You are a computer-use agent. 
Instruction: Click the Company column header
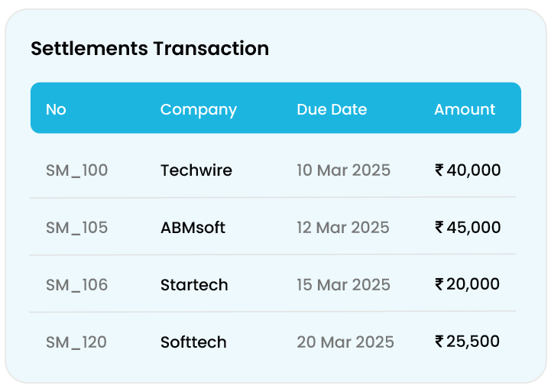tap(198, 109)
